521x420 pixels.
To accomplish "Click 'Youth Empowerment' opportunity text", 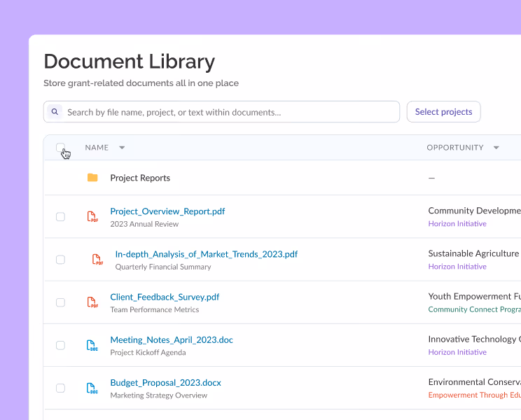I will tap(470, 297).
